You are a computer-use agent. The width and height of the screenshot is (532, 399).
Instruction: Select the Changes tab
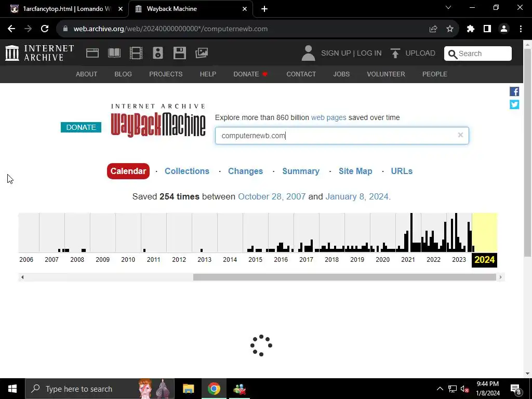(x=245, y=171)
